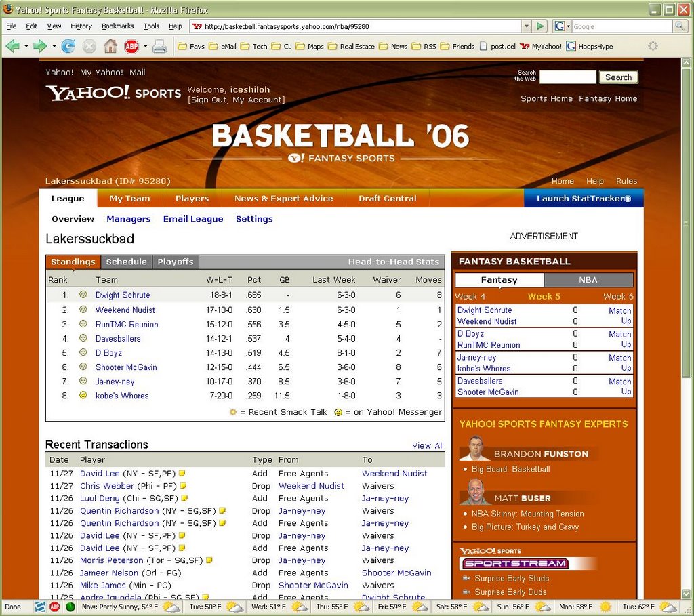Open league Settings link
Image resolution: width=694 pixels, height=616 pixels.
click(254, 219)
